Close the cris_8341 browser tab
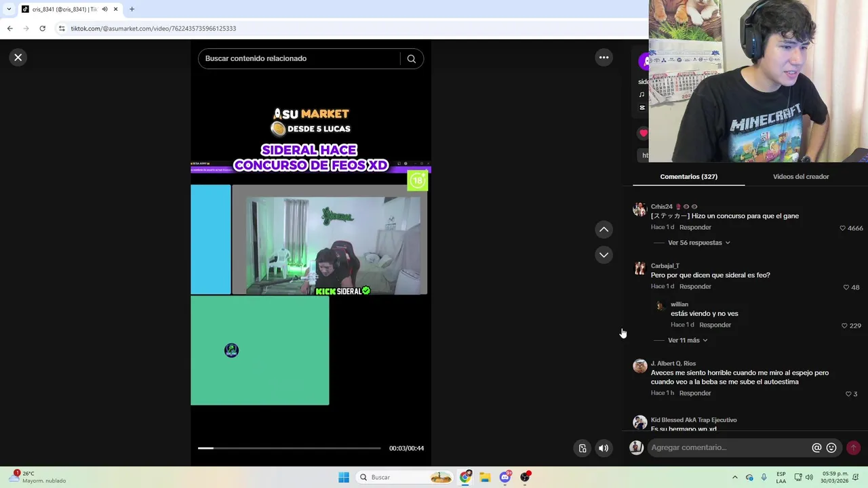Viewport: 868px width, 488px height. point(115,9)
